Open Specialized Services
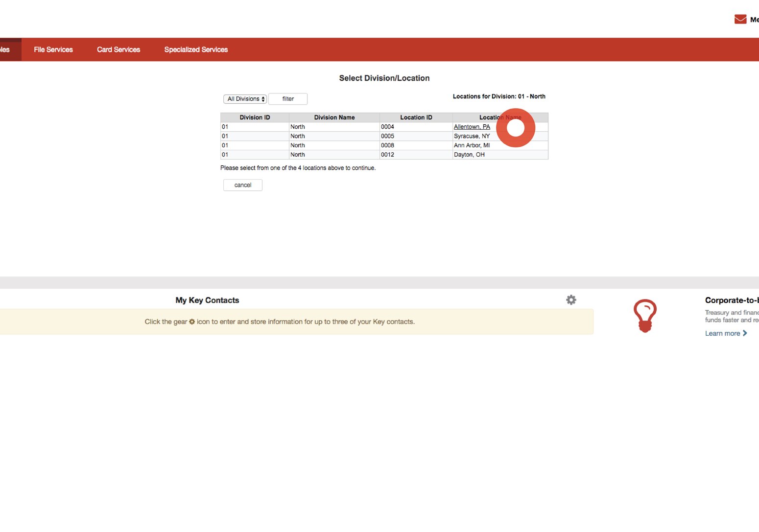This screenshot has width=759, height=532. pos(196,49)
